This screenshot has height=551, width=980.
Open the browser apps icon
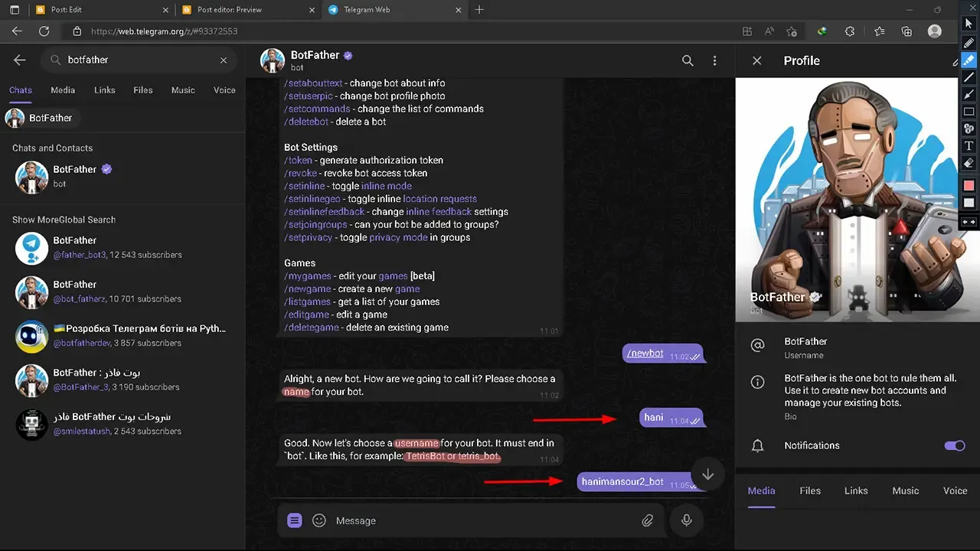click(x=747, y=31)
